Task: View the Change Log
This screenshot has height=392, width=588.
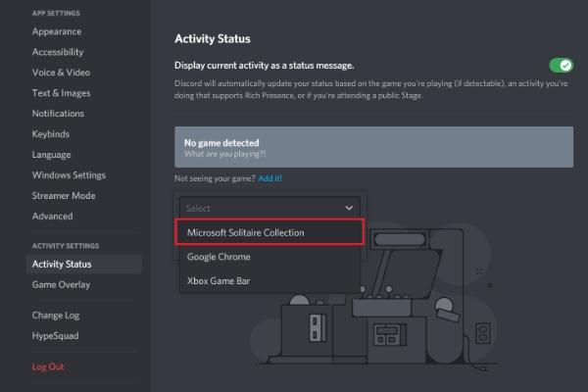Action: [56, 316]
